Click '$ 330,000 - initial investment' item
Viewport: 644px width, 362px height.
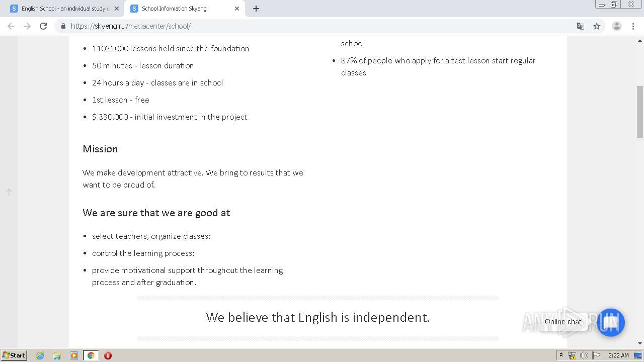pos(170,117)
